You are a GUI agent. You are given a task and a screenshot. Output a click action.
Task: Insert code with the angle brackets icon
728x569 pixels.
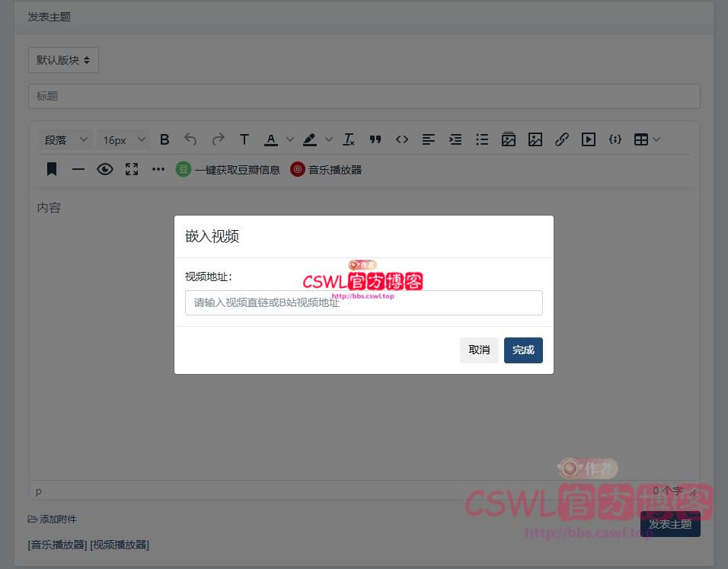(x=402, y=139)
